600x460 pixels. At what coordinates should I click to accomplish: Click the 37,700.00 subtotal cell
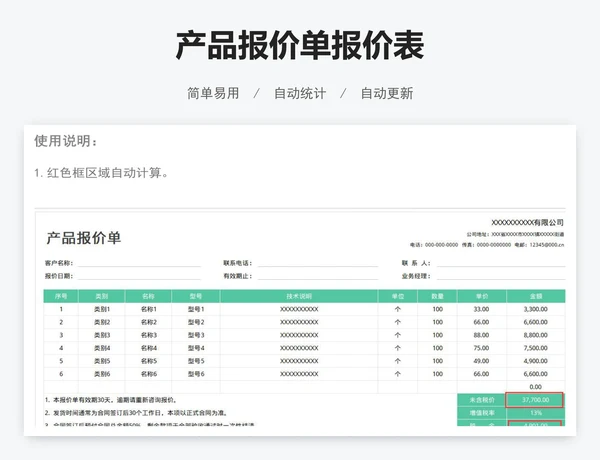tap(535, 400)
